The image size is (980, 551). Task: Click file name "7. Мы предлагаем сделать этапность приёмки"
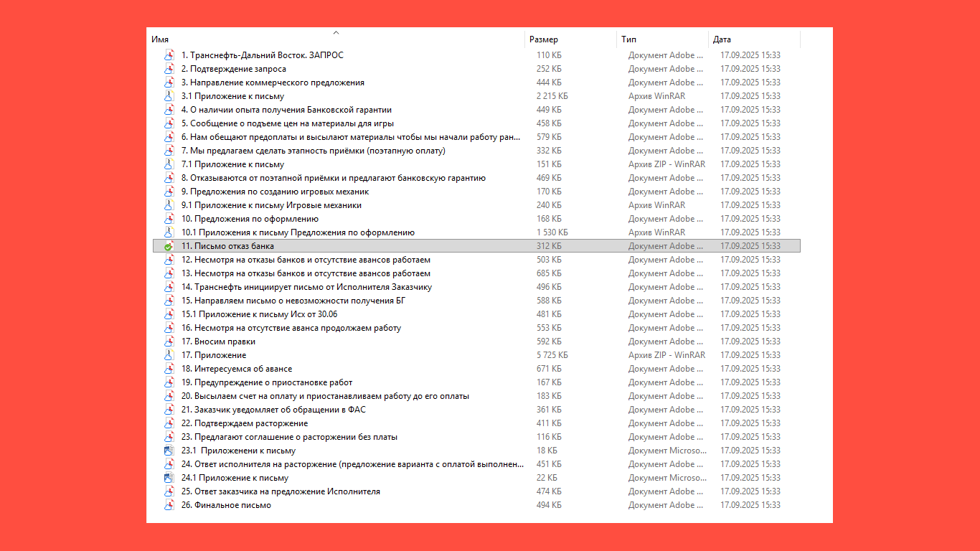[x=314, y=151]
